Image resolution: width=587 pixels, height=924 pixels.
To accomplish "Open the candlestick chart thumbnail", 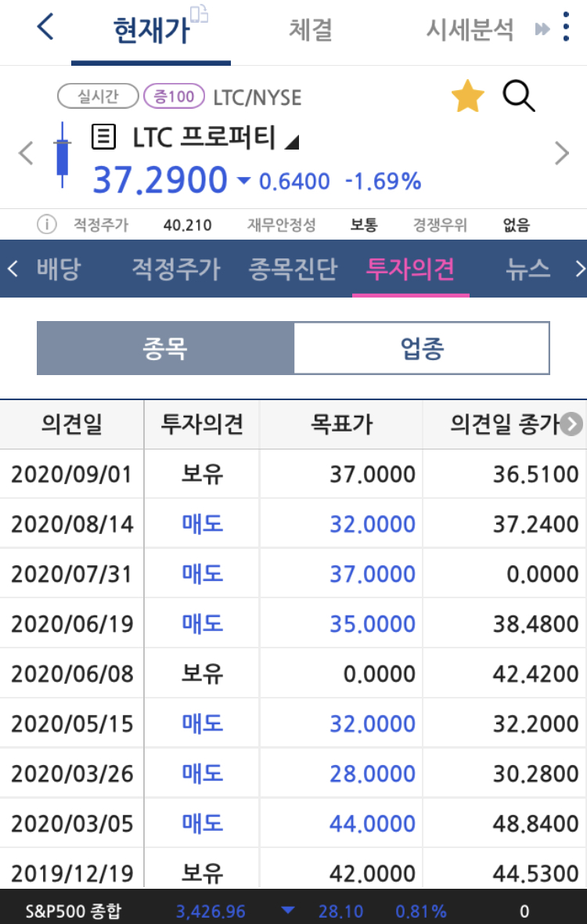I will point(62,154).
